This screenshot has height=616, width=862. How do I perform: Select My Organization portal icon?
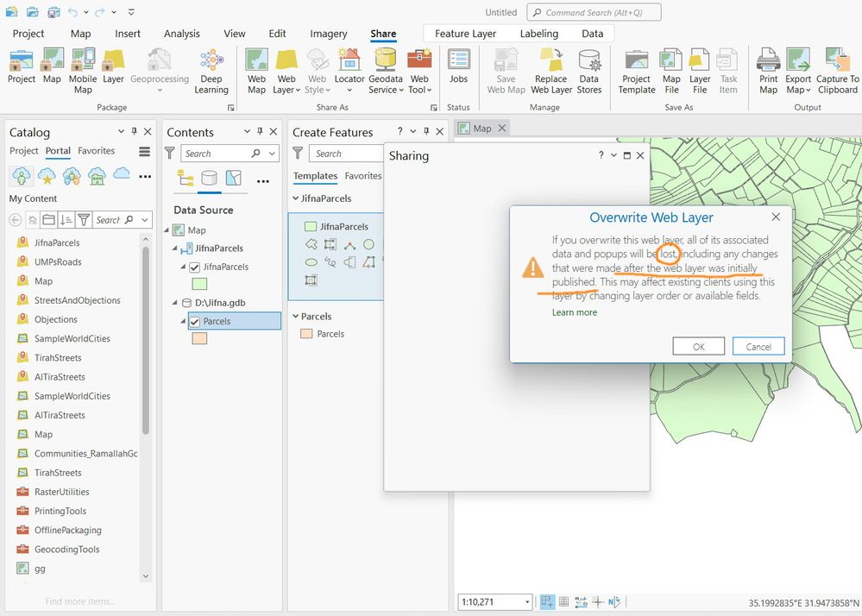tap(97, 176)
